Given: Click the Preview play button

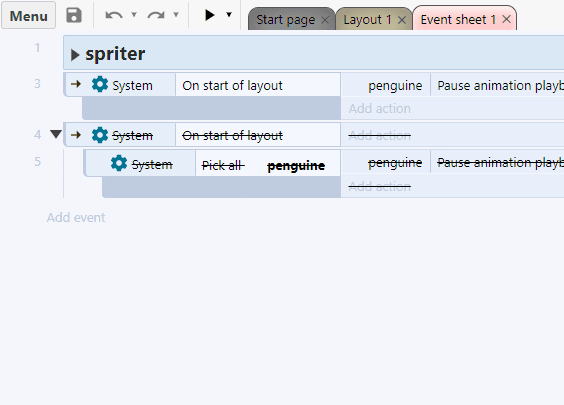Looking at the screenshot, I should pyautogui.click(x=209, y=15).
